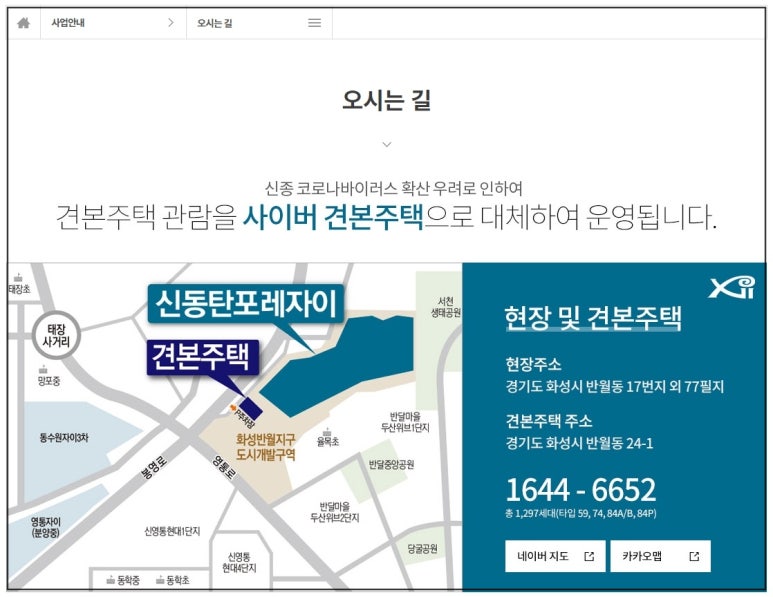Click the 총 1,297세대 unit info text
This screenshot has height=597, width=773.
580,513
